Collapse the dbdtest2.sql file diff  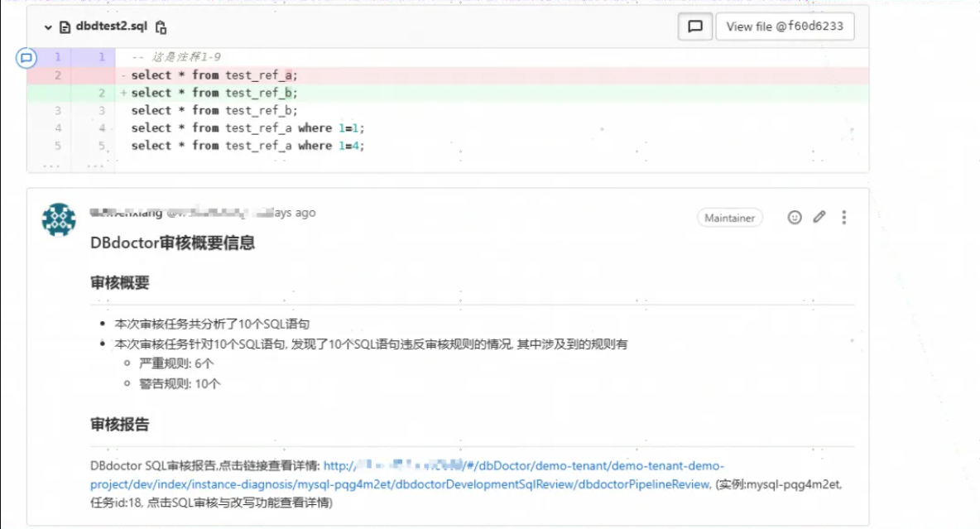(x=48, y=26)
